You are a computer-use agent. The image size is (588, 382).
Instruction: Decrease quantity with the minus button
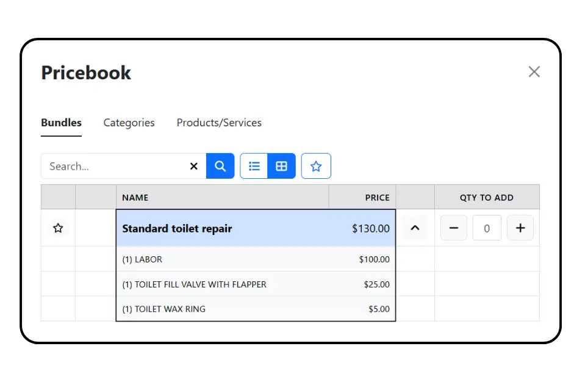click(454, 228)
